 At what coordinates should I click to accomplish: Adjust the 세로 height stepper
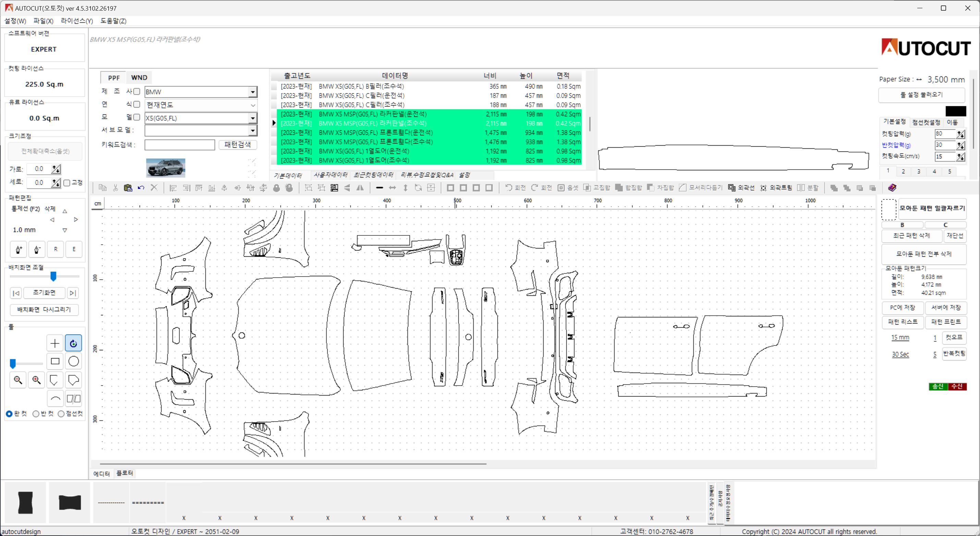pyautogui.click(x=56, y=183)
